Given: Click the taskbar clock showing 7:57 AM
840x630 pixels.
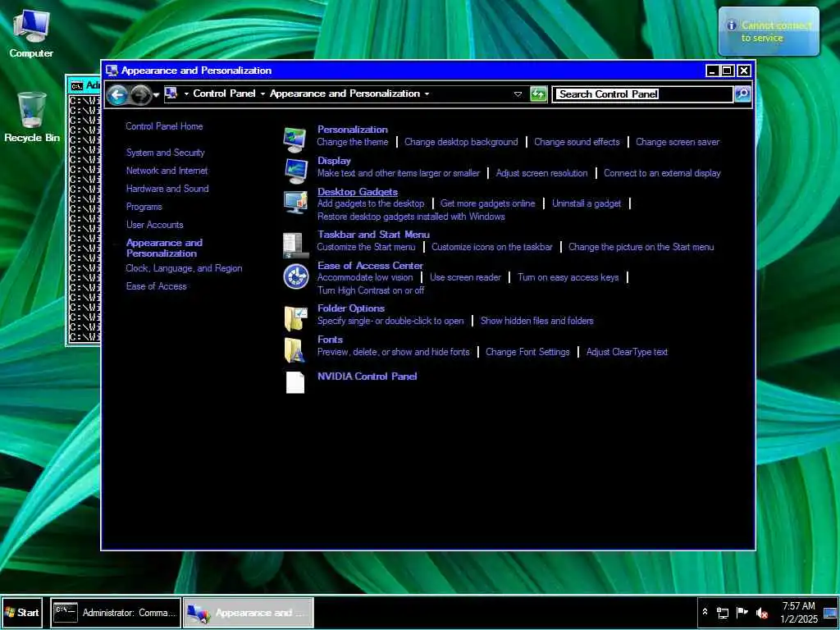Looking at the screenshot, I should (799, 612).
